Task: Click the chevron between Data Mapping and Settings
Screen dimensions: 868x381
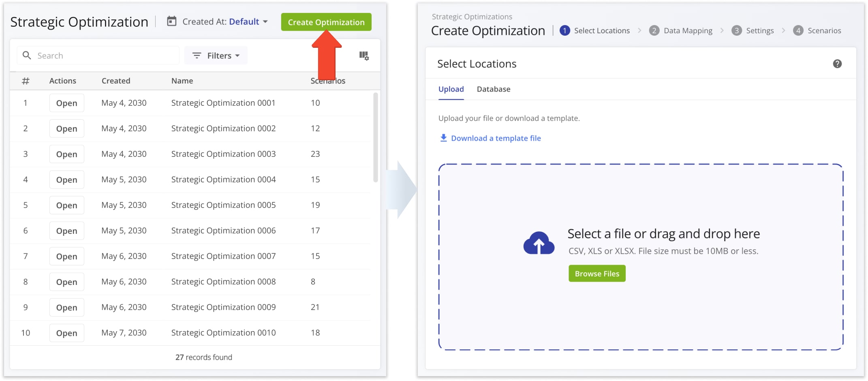Action: tap(722, 30)
